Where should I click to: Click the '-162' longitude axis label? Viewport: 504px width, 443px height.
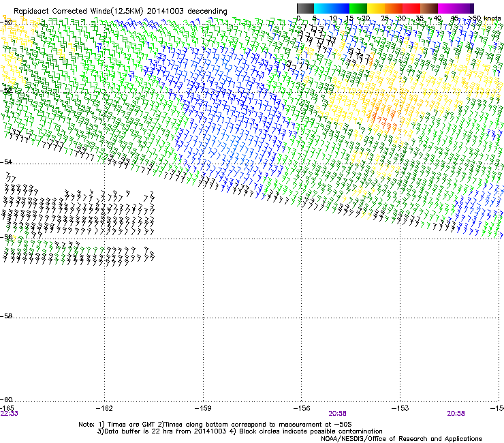(104, 408)
